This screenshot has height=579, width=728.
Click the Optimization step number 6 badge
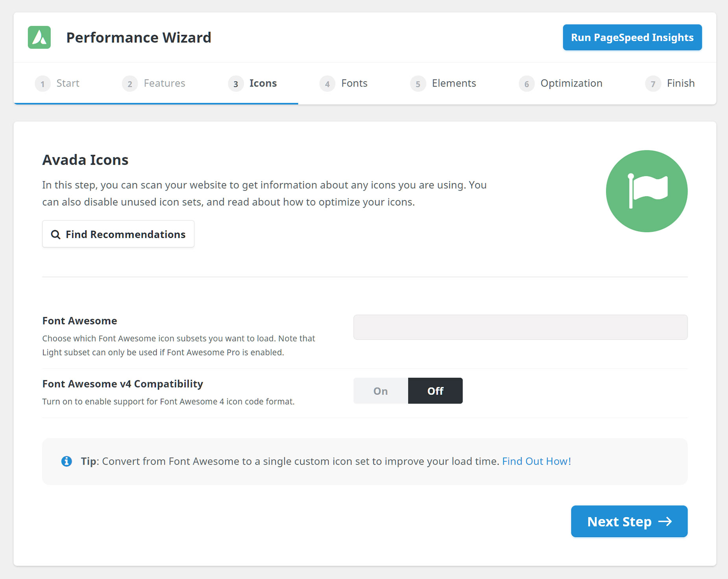coord(527,84)
